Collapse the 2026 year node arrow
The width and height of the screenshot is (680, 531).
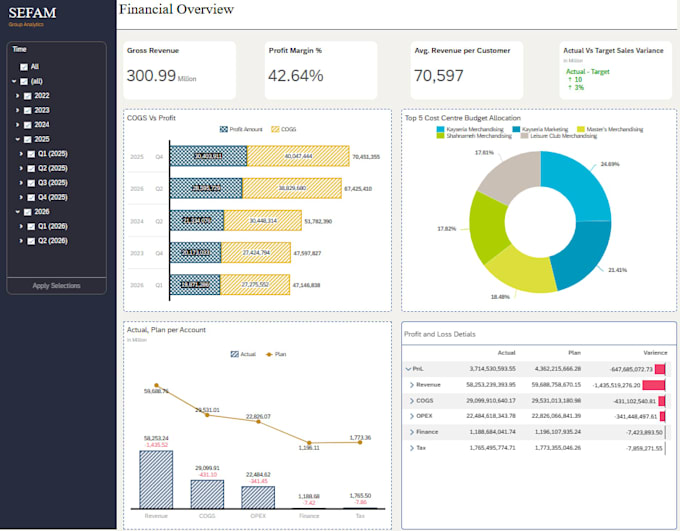click(x=17, y=212)
